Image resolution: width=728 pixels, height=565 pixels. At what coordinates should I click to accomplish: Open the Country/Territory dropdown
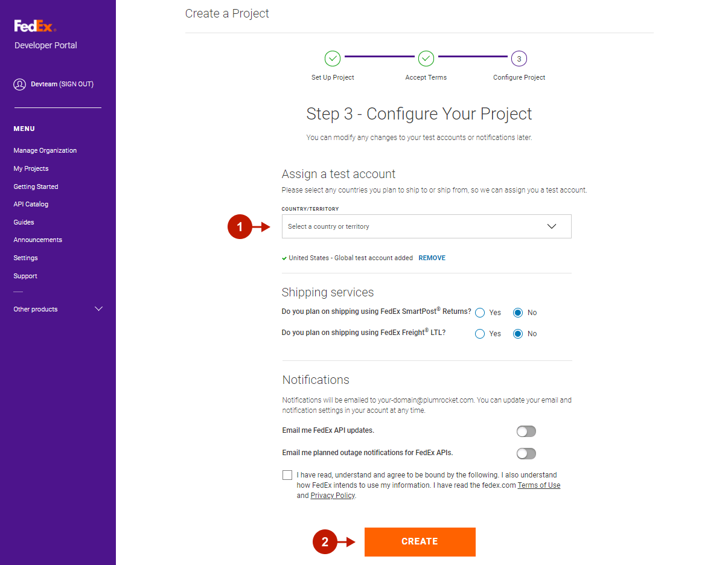(426, 226)
